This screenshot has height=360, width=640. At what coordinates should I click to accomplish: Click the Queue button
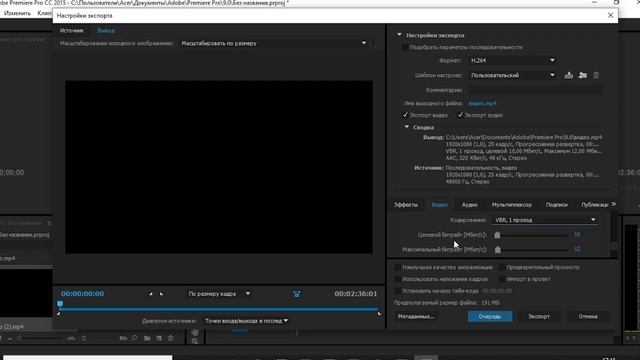[490, 316]
